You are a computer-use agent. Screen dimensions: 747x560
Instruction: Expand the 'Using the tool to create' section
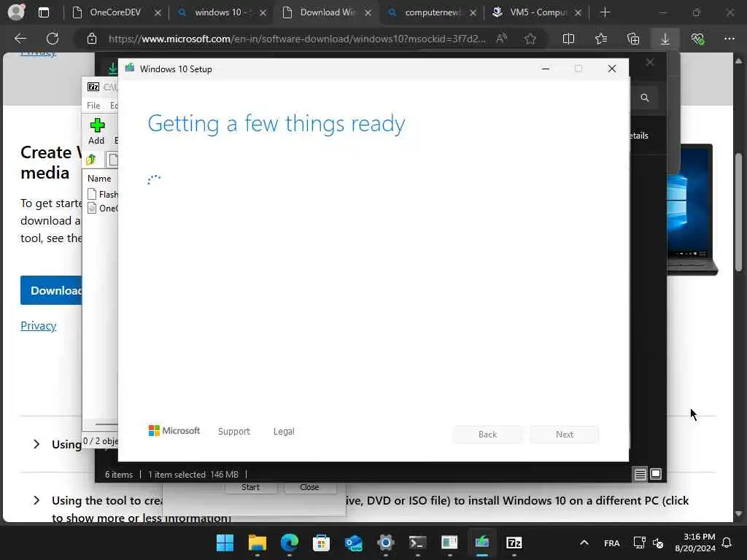tap(36, 500)
